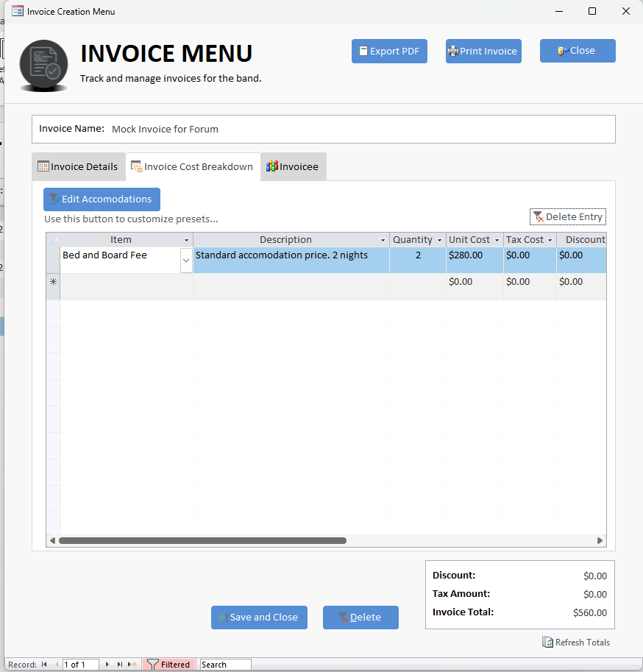The width and height of the screenshot is (643, 672).
Task: Maximize the Invoice Creation Menu window
Action: pos(592,11)
